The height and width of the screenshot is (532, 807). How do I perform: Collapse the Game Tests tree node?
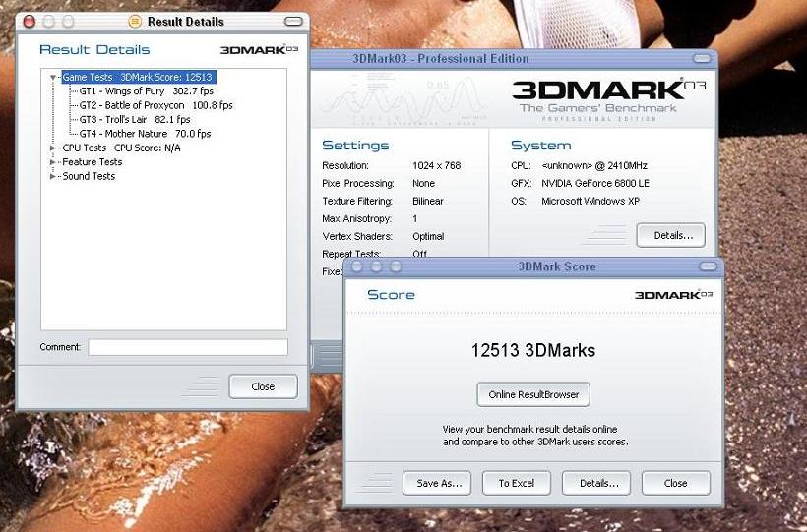point(52,77)
